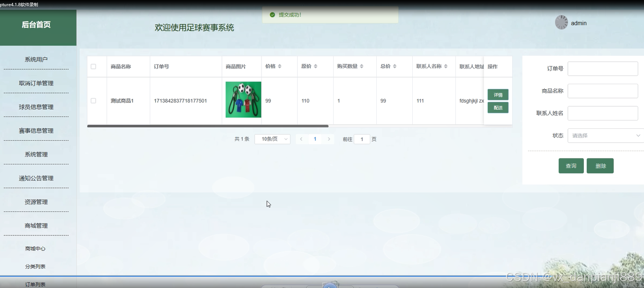Click the 共 1 条 total count
The image size is (644, 288).
pos(242,139)
